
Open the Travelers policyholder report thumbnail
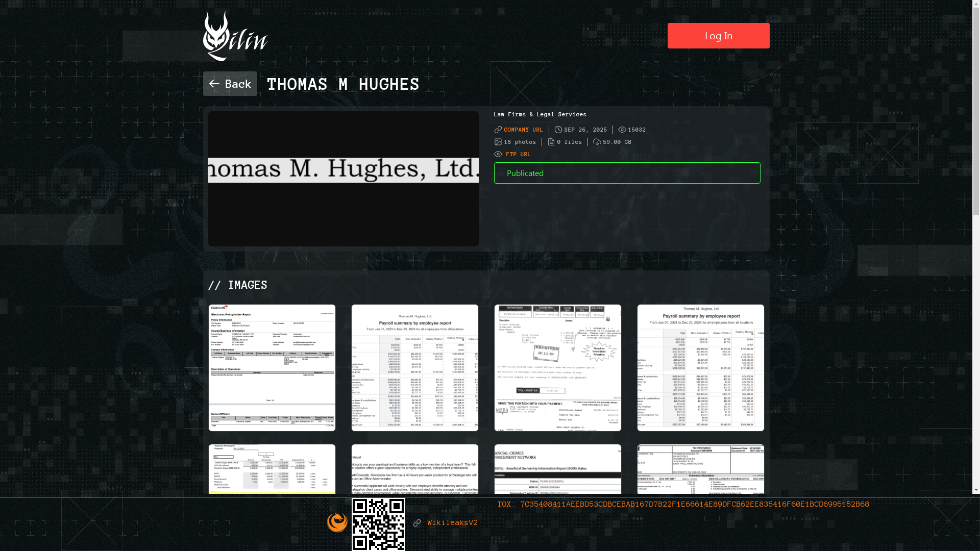(x=272, y=368)
